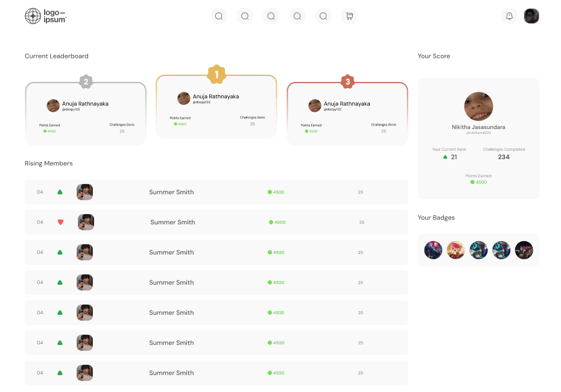Click the current rank value 21
This screenshot has width=561, height=392.
(454, 157)
